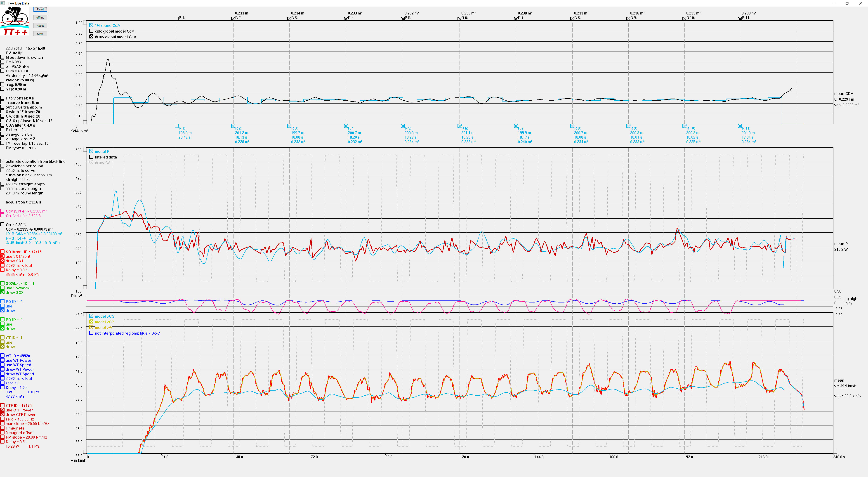Viewport: 868px width, 477px height.
Task: Click the TT++ cyclist logo
Action: point(15,21)
